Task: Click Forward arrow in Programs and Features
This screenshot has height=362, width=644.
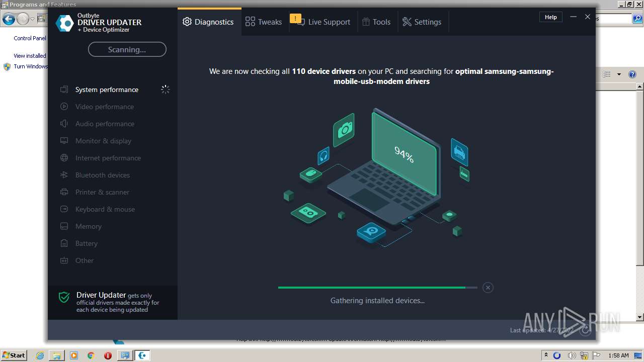Action: pos(23,19)
